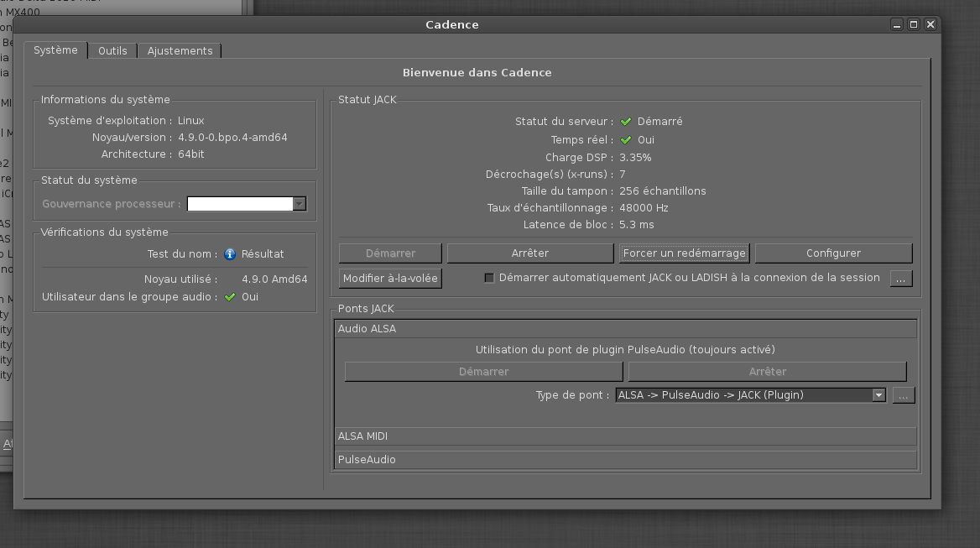Open the ellipsis button beside Type de pont
The width and height of the screenshot is (980, 548).
(x=904, y=395)
